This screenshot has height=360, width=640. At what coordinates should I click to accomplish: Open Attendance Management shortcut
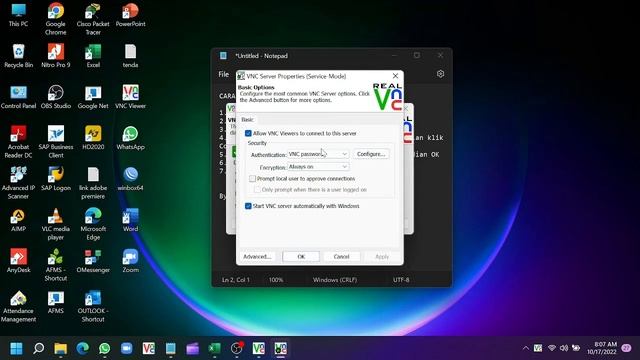18,307
